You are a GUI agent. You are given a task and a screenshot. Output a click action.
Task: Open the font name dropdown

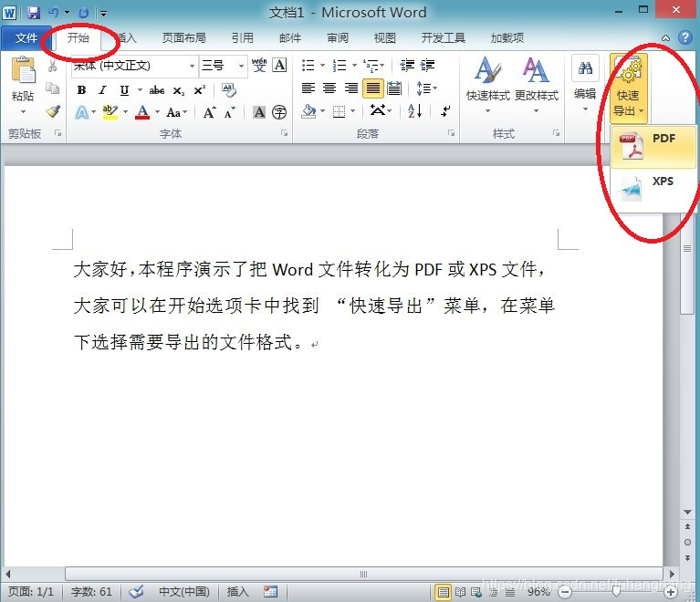(x=192, y=66)
